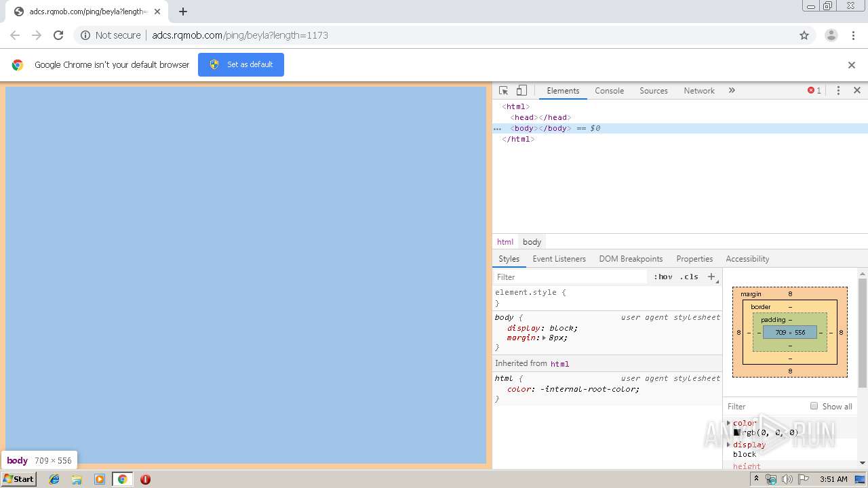Click the html link after Inherited from

tap(559, 364)
